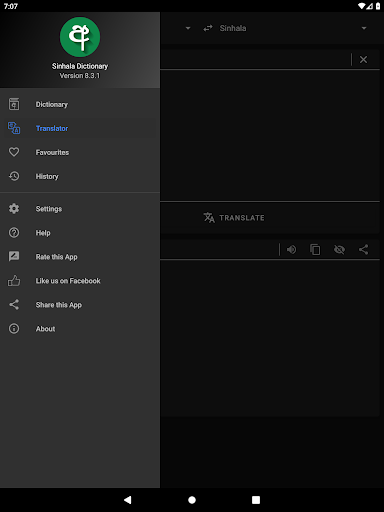Viewport: 384px width, 512px height.
Task: Share translation using the share icon
Action: click(364, 249)
